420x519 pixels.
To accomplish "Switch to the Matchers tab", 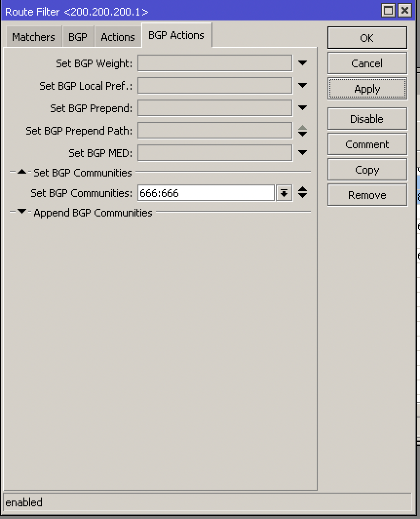I will point(34,37).
